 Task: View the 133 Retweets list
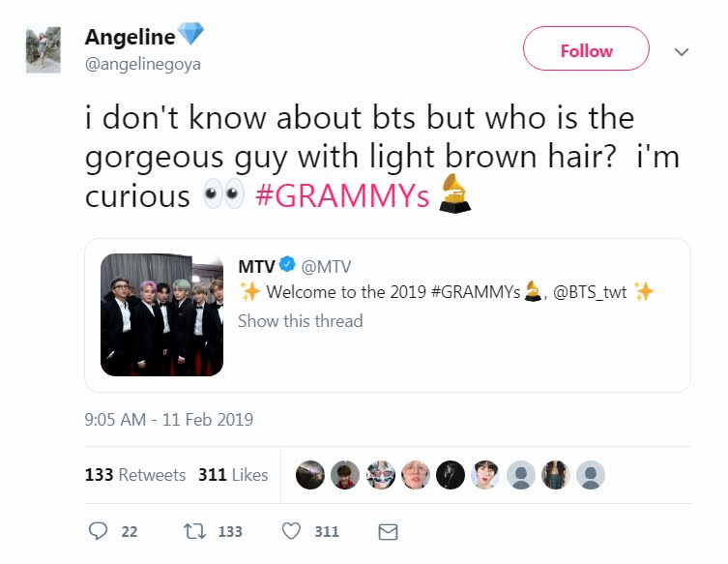tap(135, 475)
